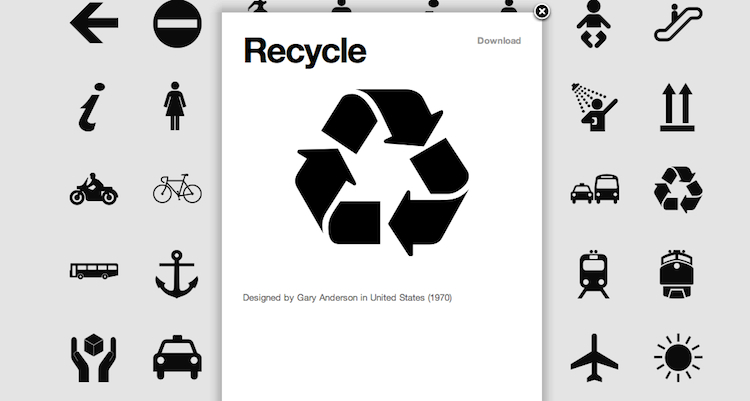Pick the bicycle icon

click(177, 188)
